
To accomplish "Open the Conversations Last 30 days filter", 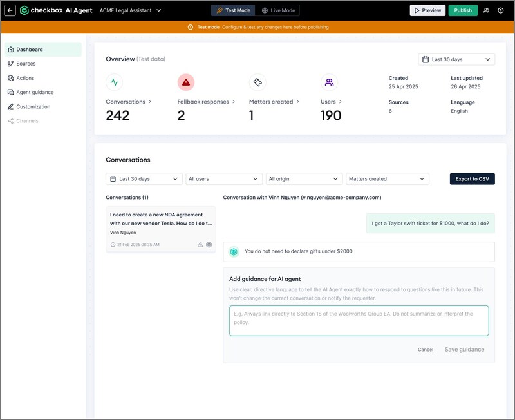I will pyautogui.click(x=144, y=179).
